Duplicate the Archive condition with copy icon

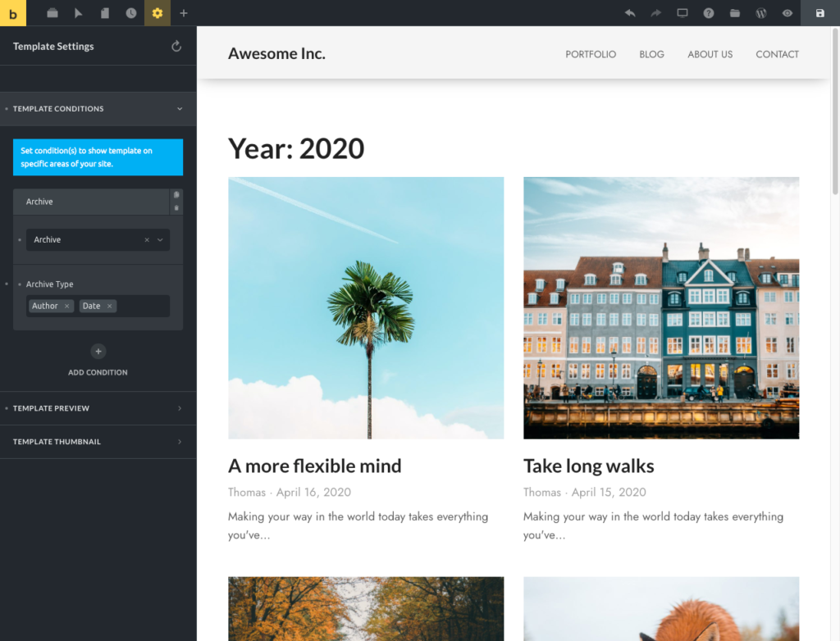click(176, 195)
